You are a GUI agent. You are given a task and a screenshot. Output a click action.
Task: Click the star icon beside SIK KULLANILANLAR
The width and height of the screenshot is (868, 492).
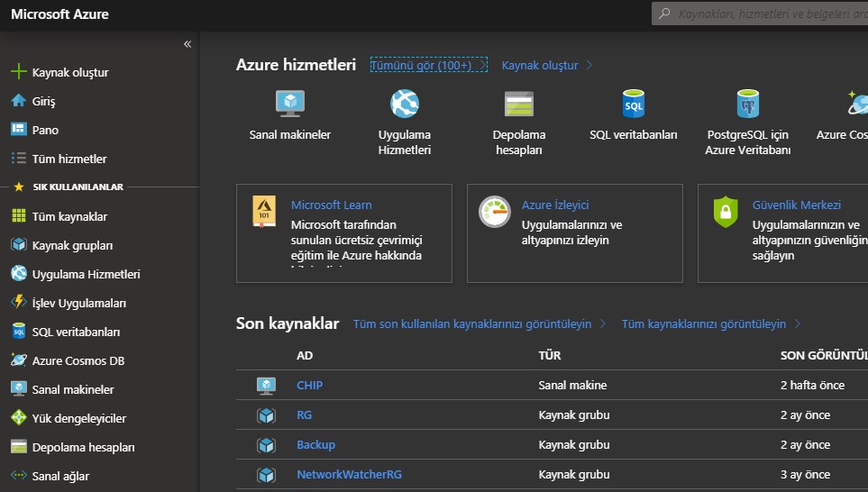point(19,187)
